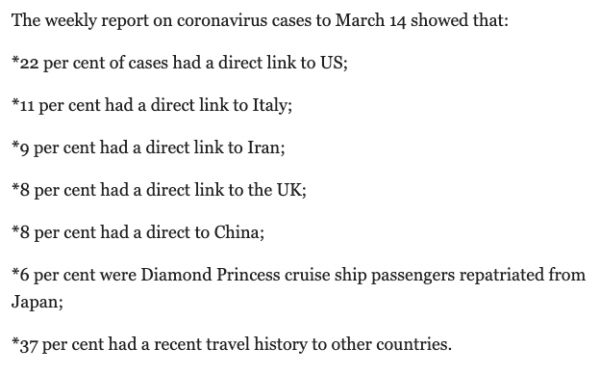The height and width of the screenshot is (375, 600).
Task: Click the number "9" in the Iran line
Action: (x=24, y=148)
